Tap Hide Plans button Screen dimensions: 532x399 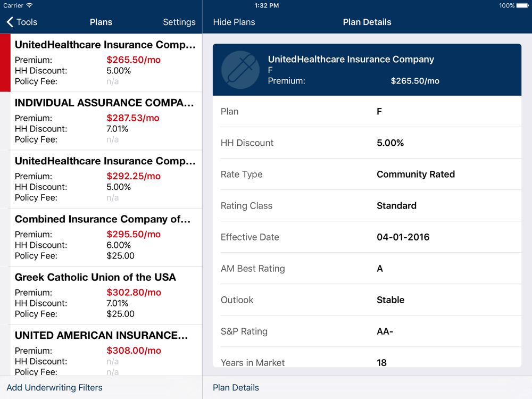(234, 22)
